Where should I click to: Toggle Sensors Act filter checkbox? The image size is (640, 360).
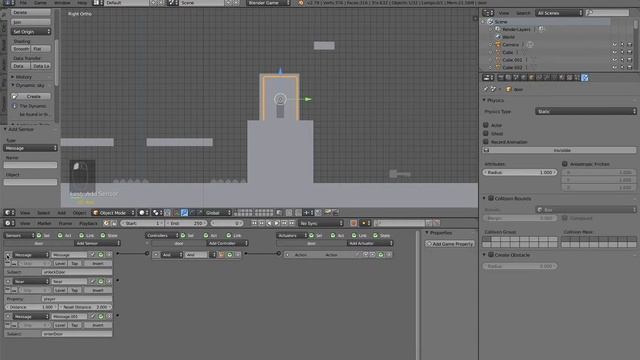[x=60, y=236]
